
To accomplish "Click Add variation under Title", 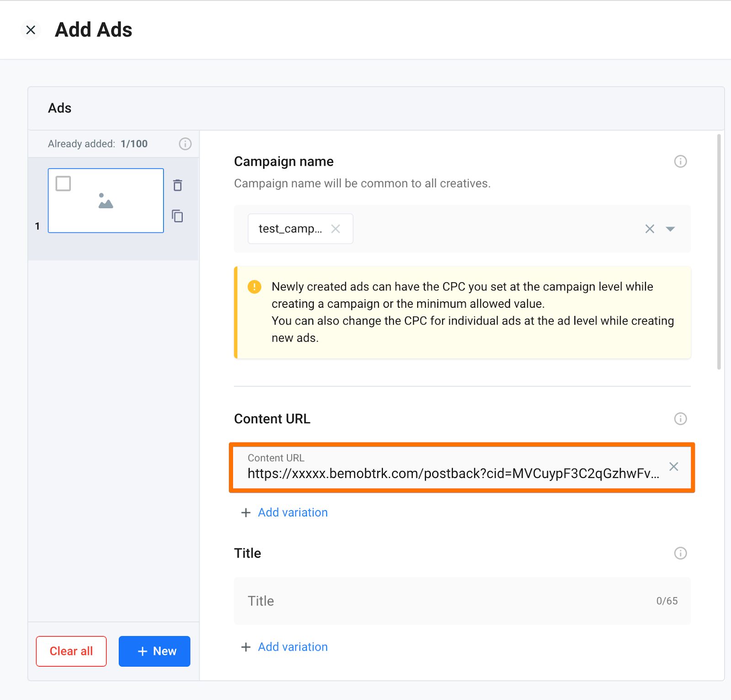I will (x=292, y=647).
